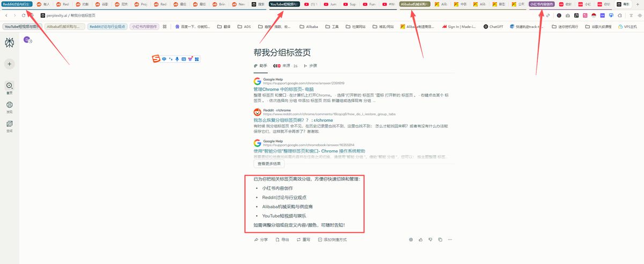Viewport: 644px width, 264px height.
Task: Click the camera extension icon in toolbar
Action: pyautogui.click(x=568, y=16)
